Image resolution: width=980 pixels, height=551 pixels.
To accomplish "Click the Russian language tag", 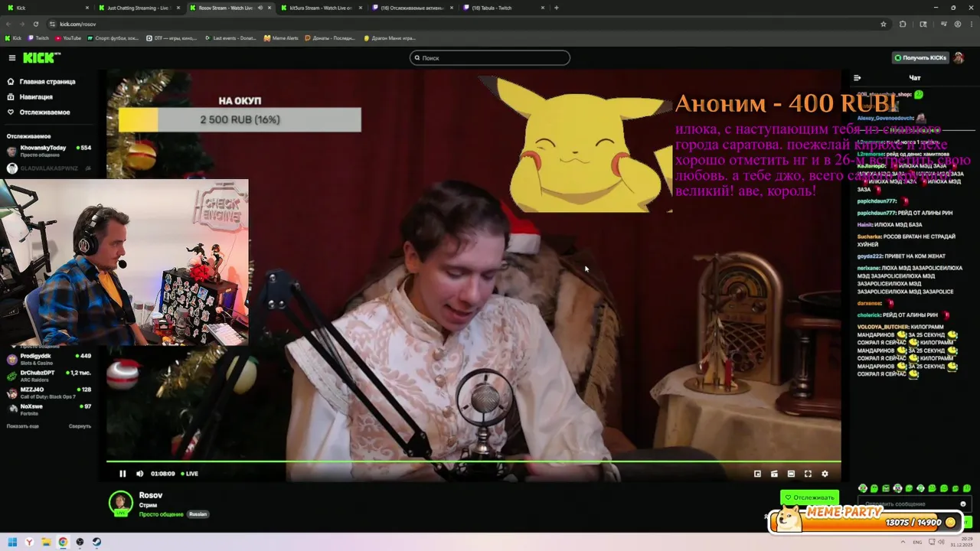I will pyautogui.click(x=198, y=514).
